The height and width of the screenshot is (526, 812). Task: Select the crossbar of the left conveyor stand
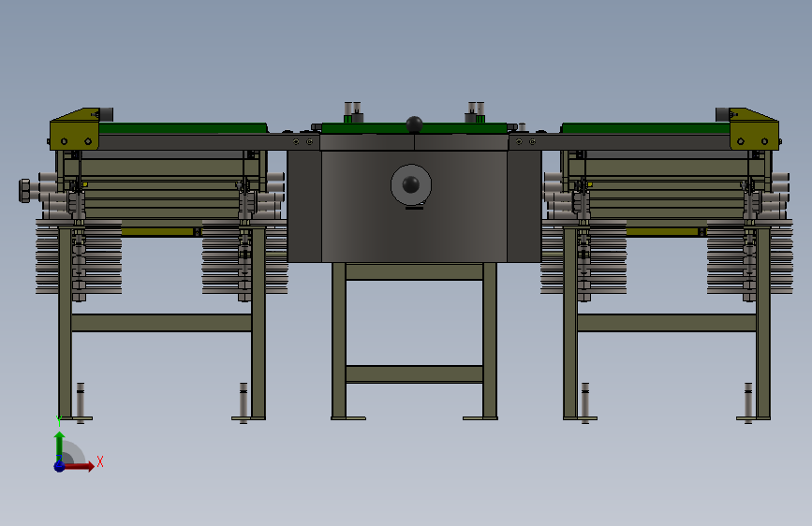pyautogui.click(x=162, y=323)
